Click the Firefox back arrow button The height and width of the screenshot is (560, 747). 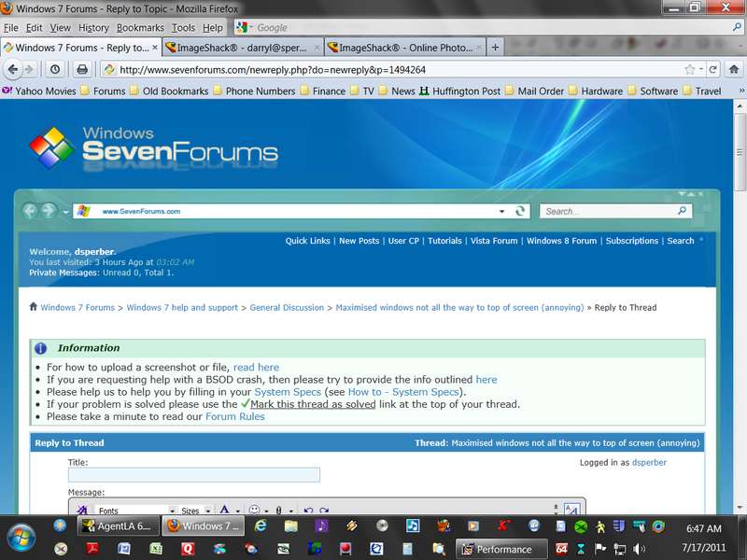tap(13, 69)
